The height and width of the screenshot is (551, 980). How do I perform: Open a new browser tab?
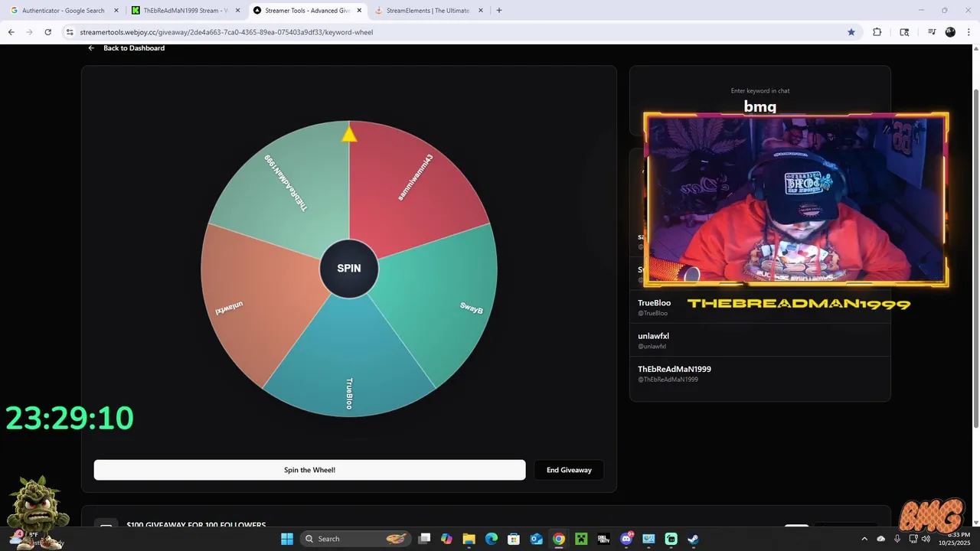pos(499,11)
